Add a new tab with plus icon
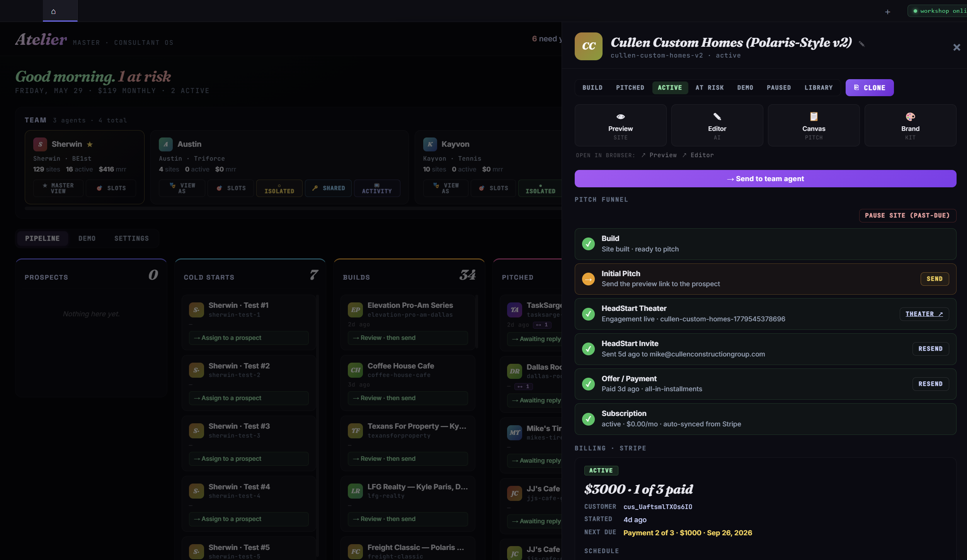967x560 pixels. pyautogui.click(x=887, y=12)
